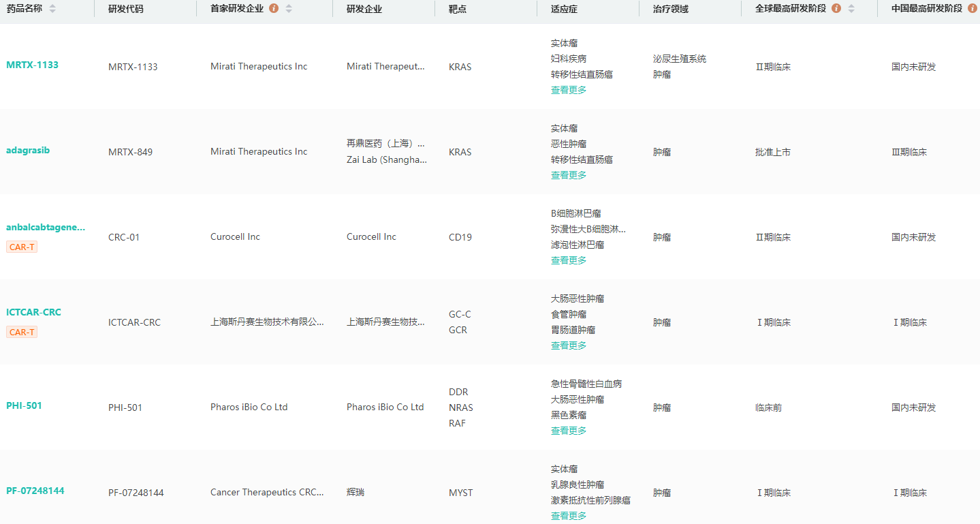
Task: Click the 适应症 column header
Action: pos(564,9)
